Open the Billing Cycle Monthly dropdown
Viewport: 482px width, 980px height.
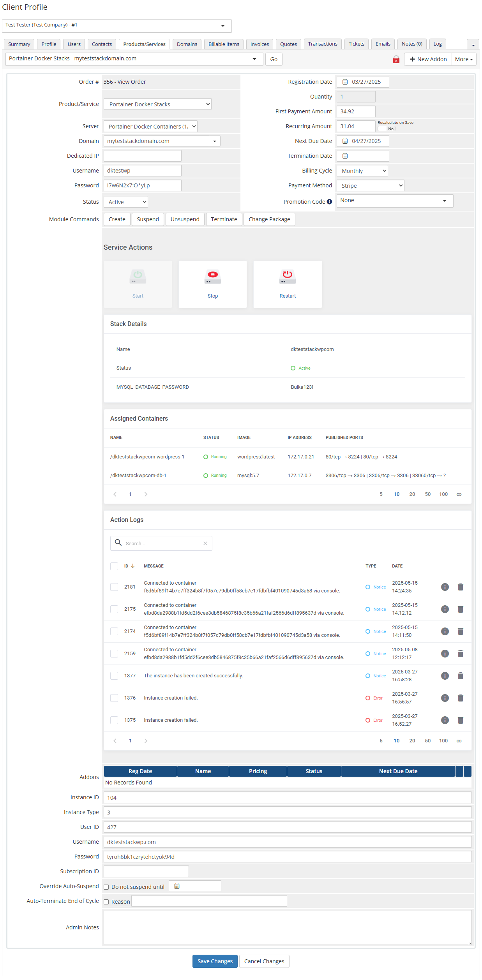pyautogui.click(x=362, y=171)
